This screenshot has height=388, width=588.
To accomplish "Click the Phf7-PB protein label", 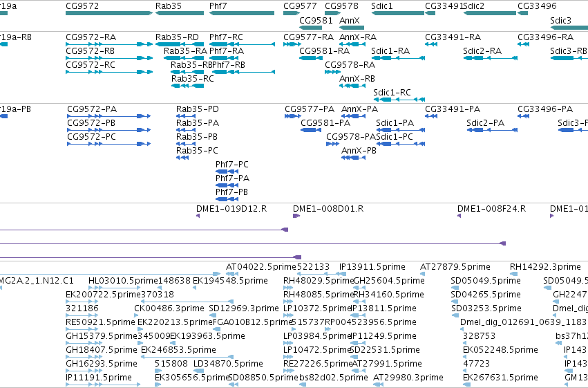I will (x=231, y=192).
